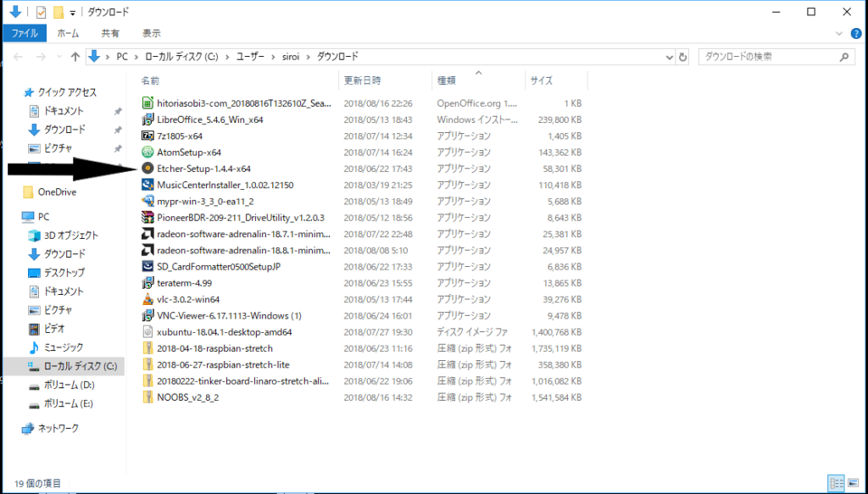
Task: Click the 7z1805-x64 file icon
Action: [147, 136]
